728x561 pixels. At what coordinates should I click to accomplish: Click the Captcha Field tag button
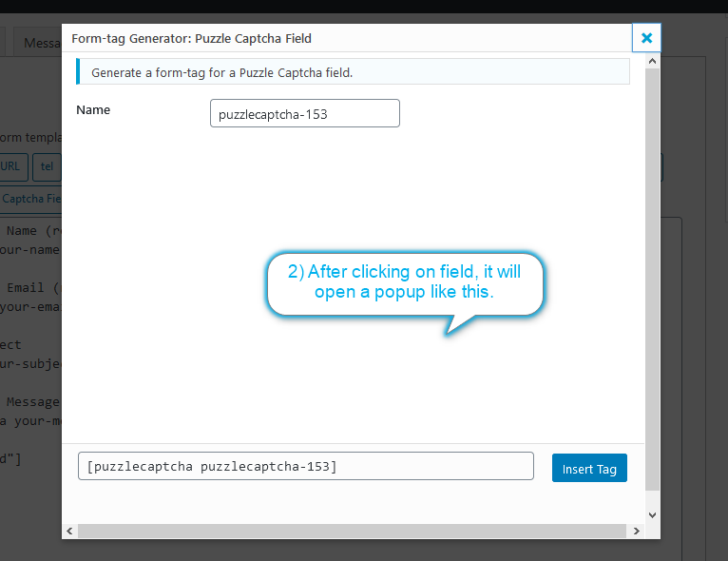click(x=30, y=199)
